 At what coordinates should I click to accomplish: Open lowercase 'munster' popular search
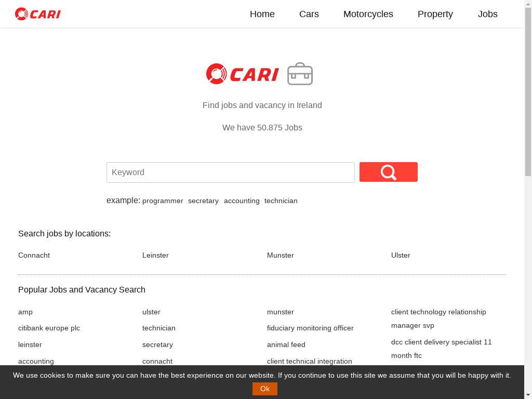click(280, 312)
